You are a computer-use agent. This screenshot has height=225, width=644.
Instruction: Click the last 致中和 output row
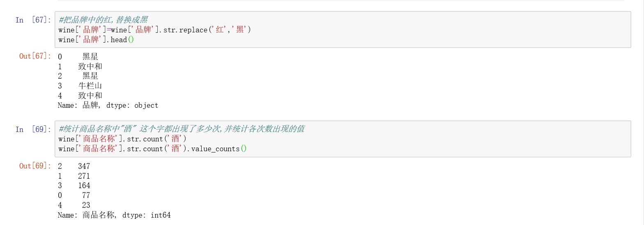pyautogui.click(x=90, y=95)
